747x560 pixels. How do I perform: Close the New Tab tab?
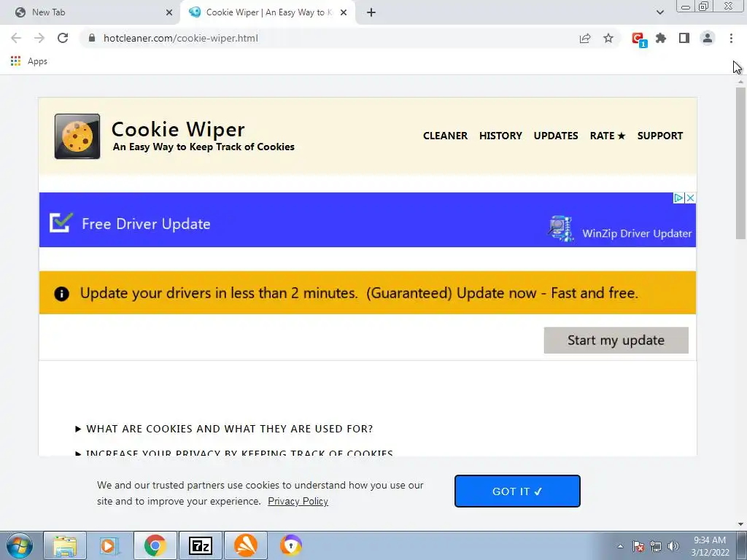(x=169, y=12)
